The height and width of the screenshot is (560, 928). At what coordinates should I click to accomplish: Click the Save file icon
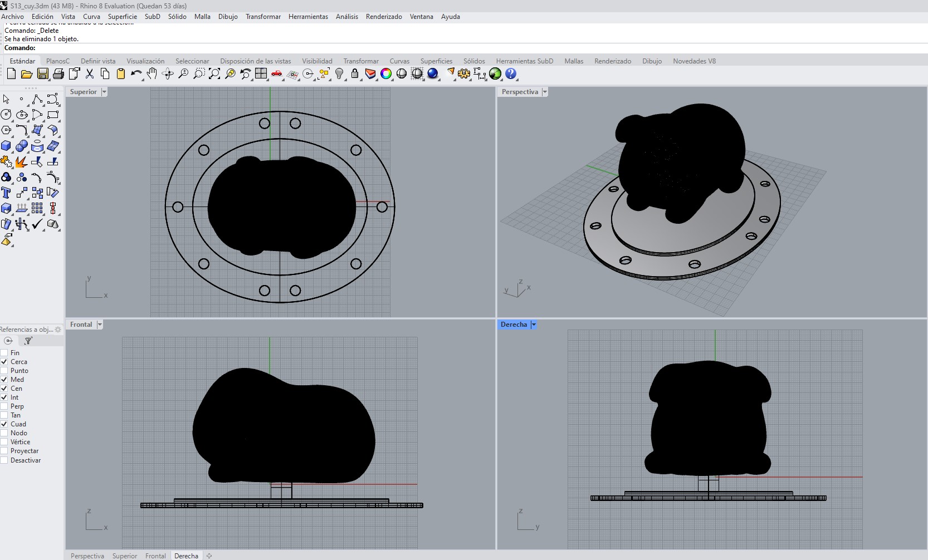point(42,73)
